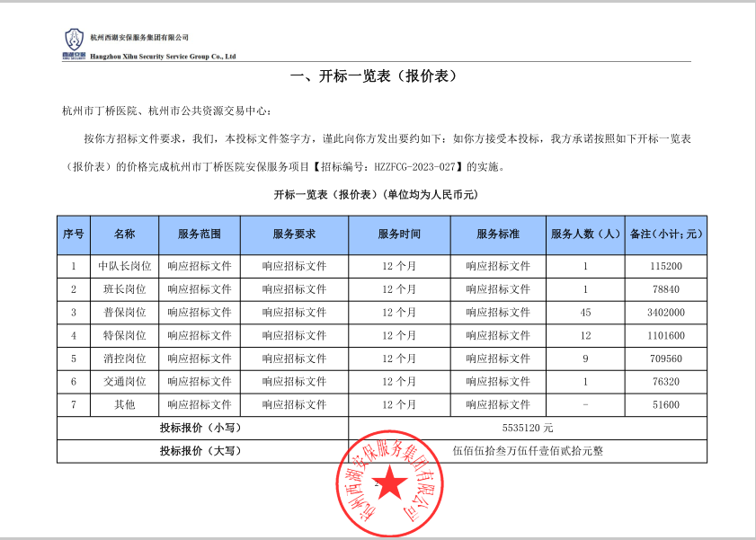
Task: Click the '服务标准' column header
Action: tap(498, 235)
